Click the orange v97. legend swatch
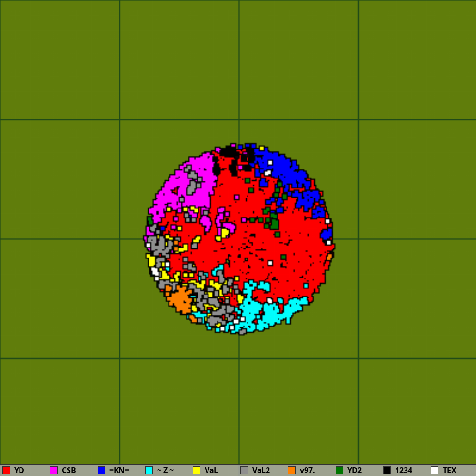This screenshot has width=476, height=476. 292,470
